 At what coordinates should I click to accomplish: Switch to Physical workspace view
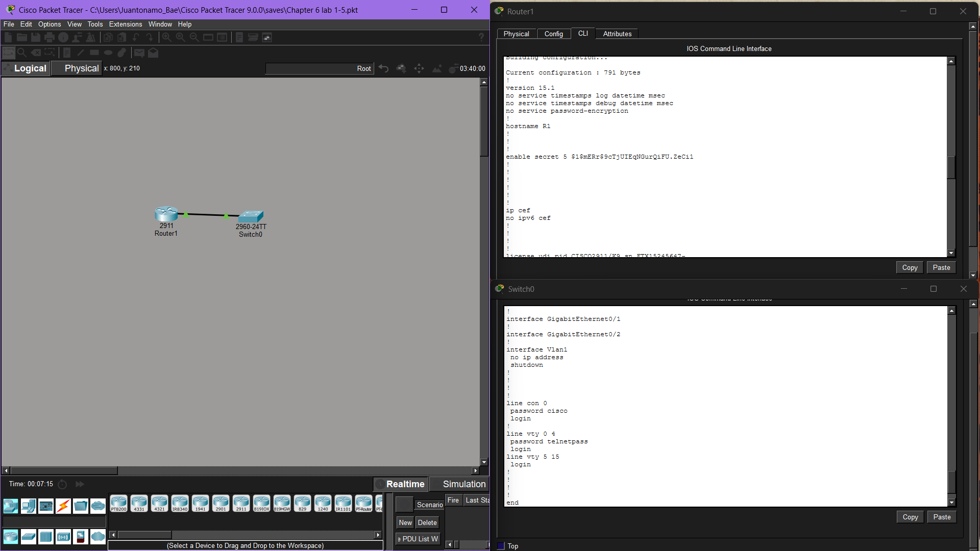tap(77, 68)
